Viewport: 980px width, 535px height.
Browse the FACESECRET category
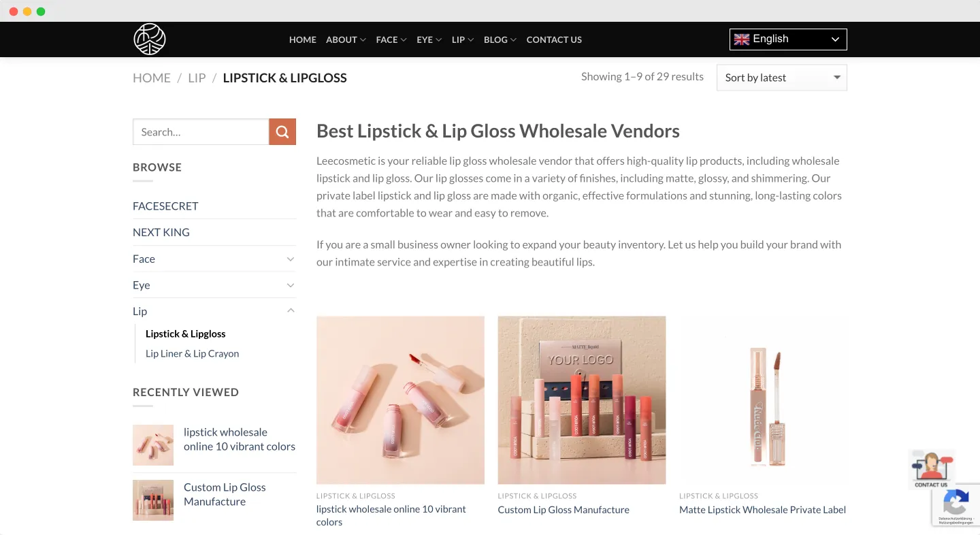tap(165, 206)
